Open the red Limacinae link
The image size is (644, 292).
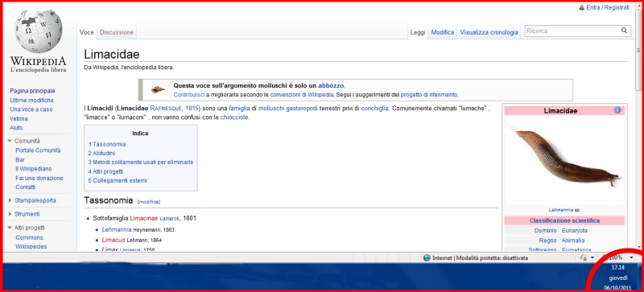pyautogui.click(x=144, y=218)
